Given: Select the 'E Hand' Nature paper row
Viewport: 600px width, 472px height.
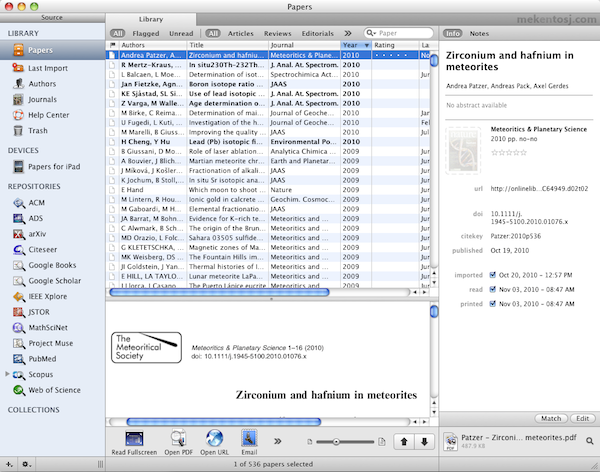Looking at the screenshot, I should tap(267, 190).
